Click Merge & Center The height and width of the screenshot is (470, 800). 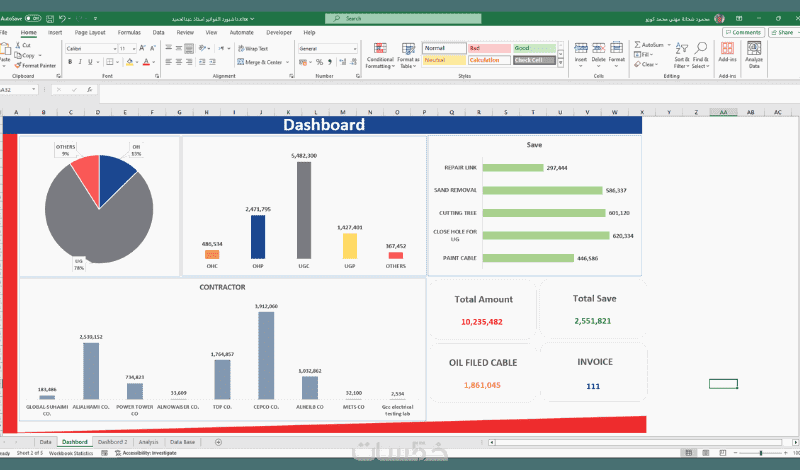(259, 62)
